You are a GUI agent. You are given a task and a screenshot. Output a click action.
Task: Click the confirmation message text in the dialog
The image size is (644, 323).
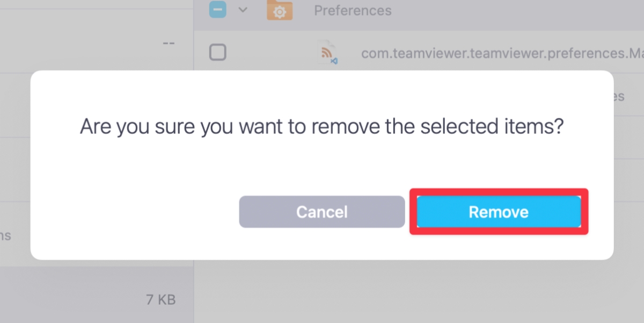pyautogui.click(x=322, y=126)
